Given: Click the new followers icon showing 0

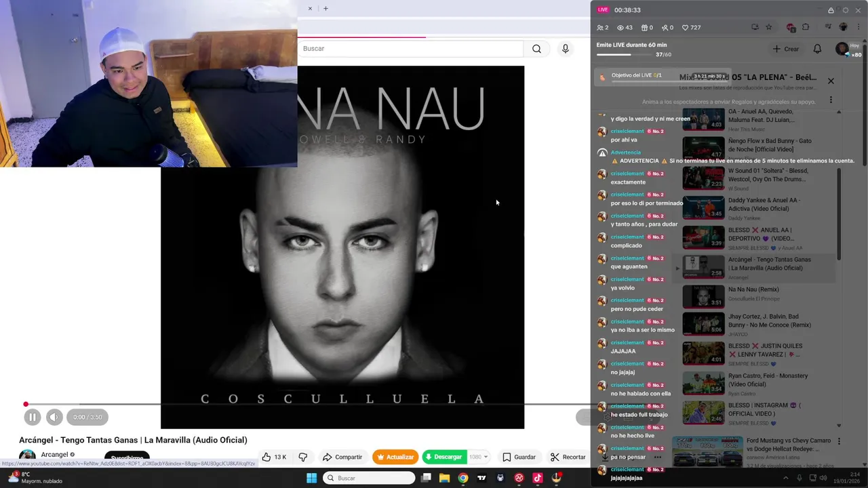Looking at the screenshot, I should pos(667,28).
